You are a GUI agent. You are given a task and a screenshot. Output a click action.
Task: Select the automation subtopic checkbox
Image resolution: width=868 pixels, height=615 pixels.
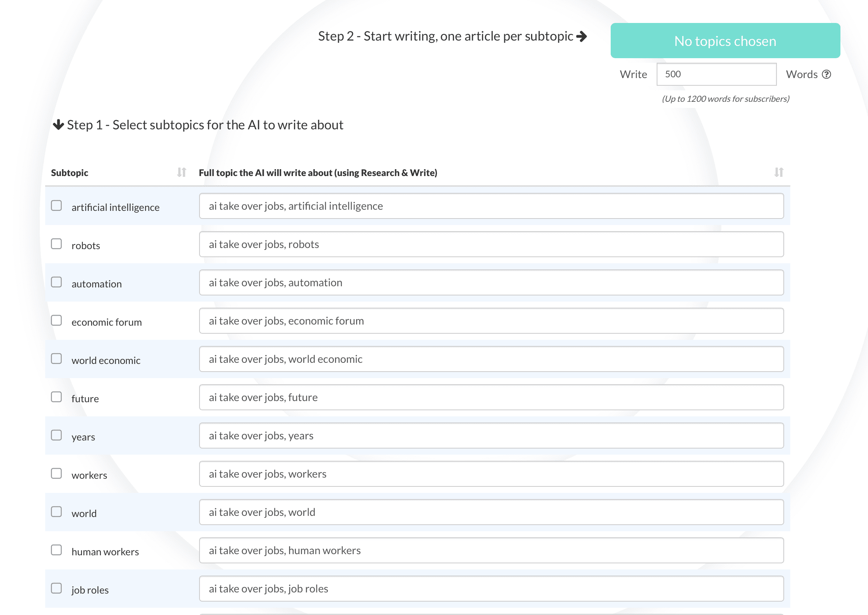click(x=57, y=282)
